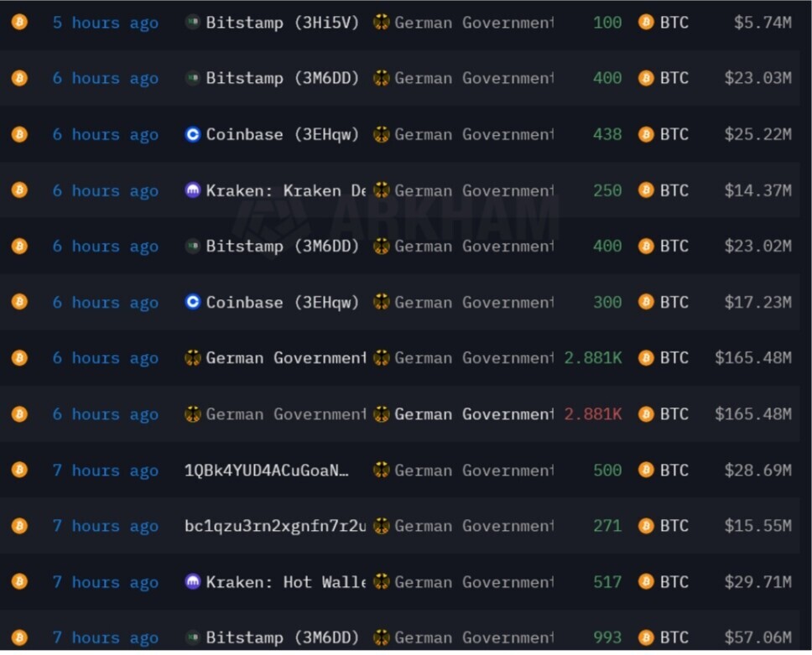Click the amount value 438

point(607,135)
